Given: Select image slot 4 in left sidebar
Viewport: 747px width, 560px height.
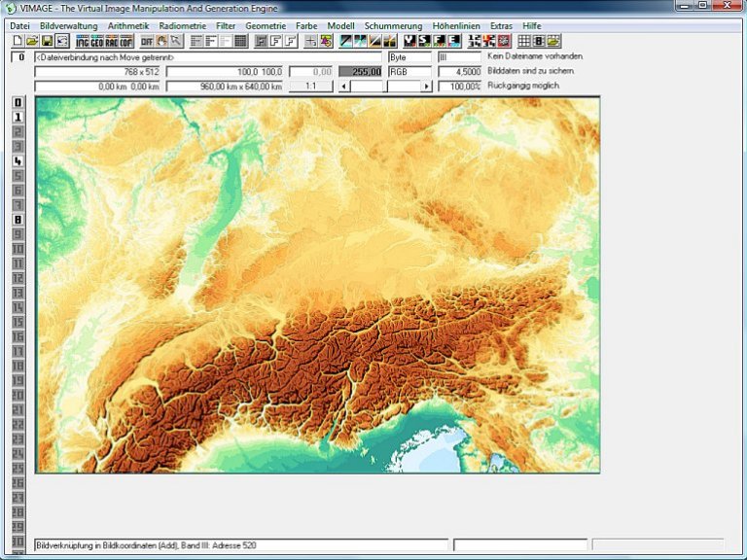Looking at the screenshot, I should [x=18, y=160].
